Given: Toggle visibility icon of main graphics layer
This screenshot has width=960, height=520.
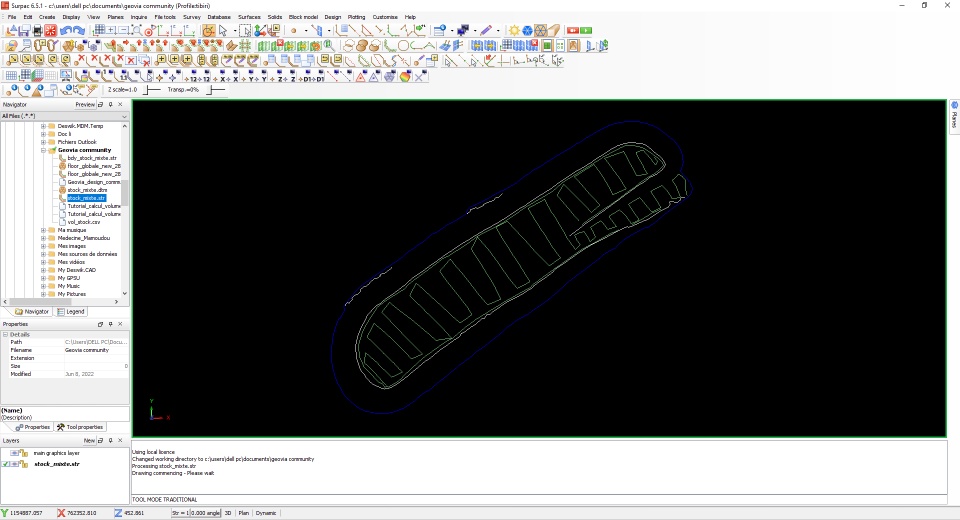Looking at the screenshot, I should click(14, 453).
